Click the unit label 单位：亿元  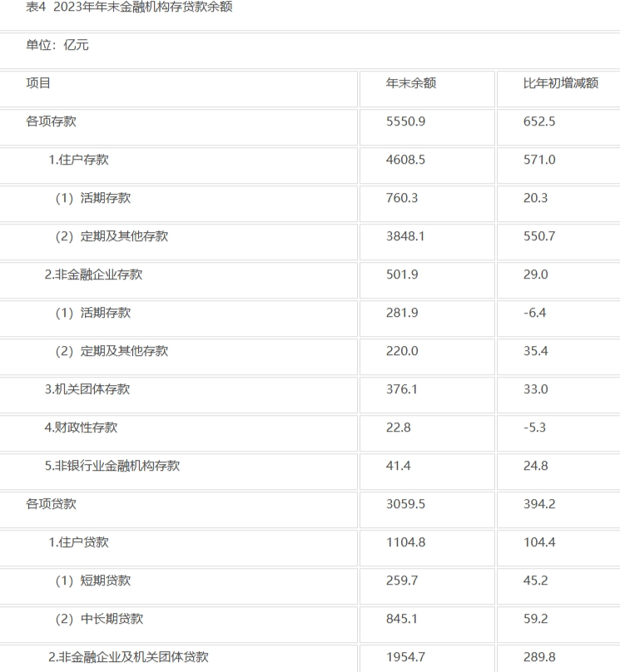[x=57, y=45]
